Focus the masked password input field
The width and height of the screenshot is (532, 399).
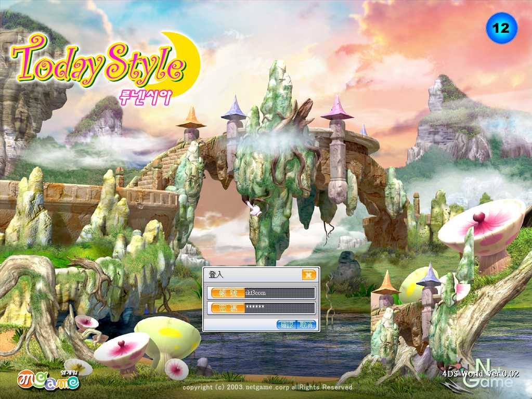click(x=280, y=308)
